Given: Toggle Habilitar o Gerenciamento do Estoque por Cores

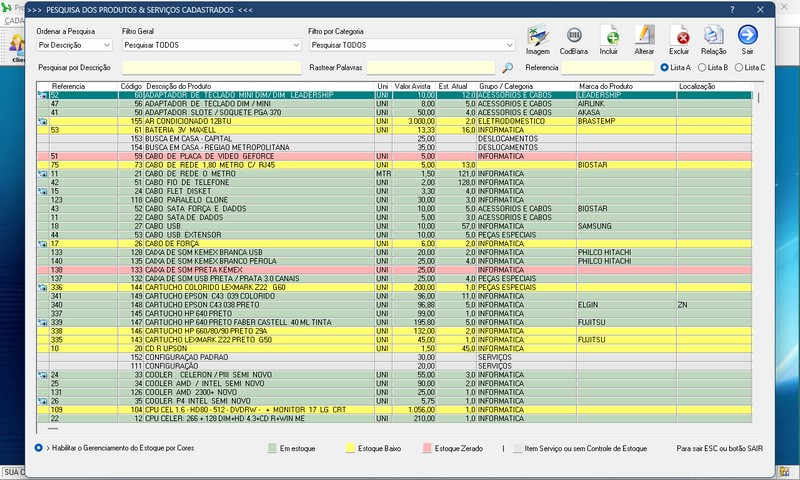Looking at the screenshot, I should 39,448.
